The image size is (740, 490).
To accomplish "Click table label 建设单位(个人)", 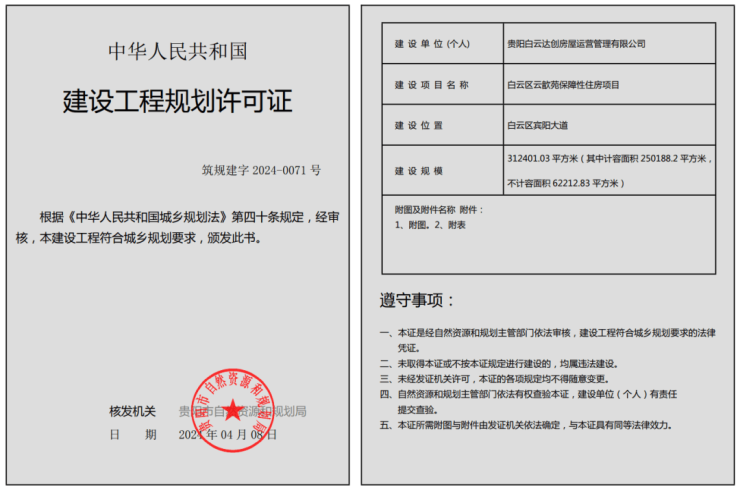I will (432, 44).
